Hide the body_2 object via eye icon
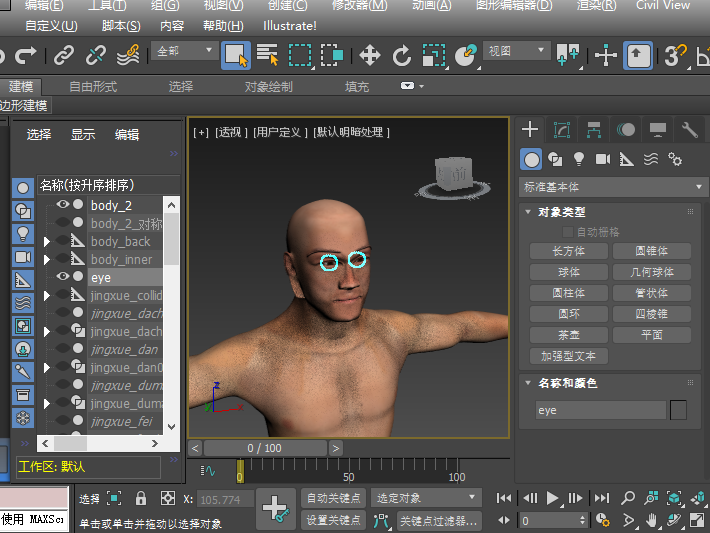This screenshot has height=533, width=710. click(x=63, y=205)
